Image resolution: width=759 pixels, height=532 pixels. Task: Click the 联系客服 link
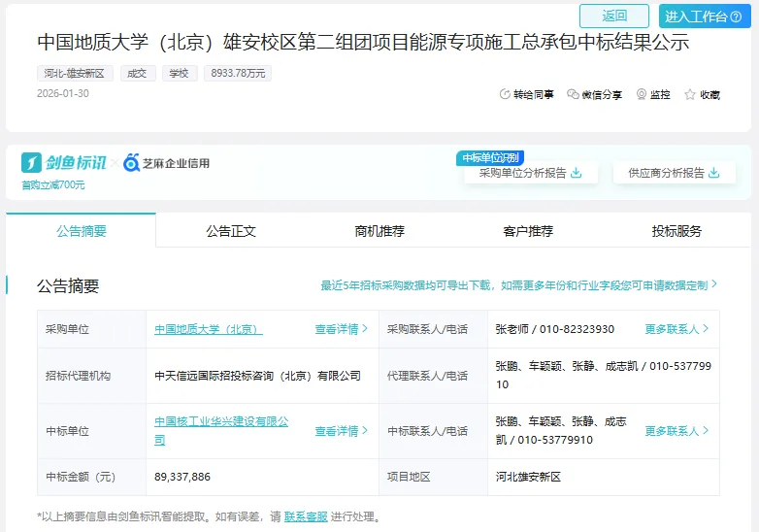[x=306, y=517]
